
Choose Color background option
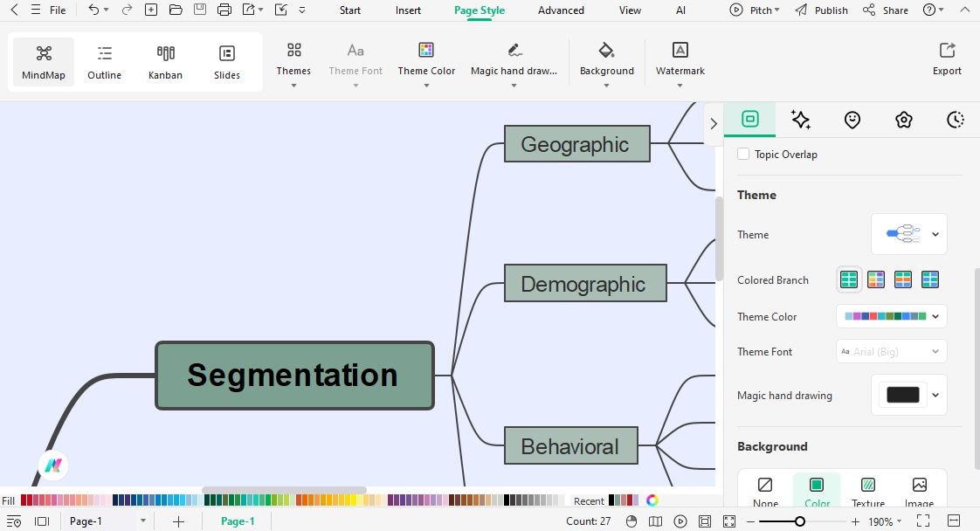(817, 491)
